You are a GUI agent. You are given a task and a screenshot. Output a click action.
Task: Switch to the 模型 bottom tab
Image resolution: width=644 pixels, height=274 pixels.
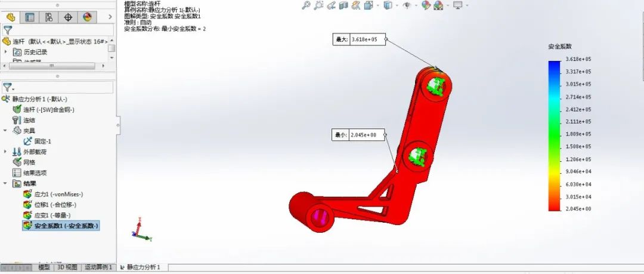pyautogui.click(x=44, y=267)
